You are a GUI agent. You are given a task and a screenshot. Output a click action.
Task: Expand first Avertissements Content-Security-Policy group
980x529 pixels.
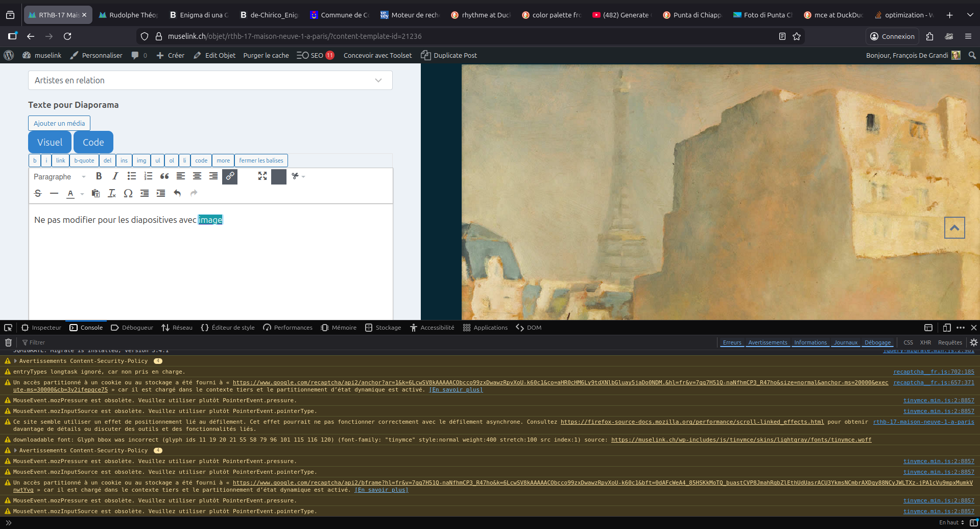point(15,361)
